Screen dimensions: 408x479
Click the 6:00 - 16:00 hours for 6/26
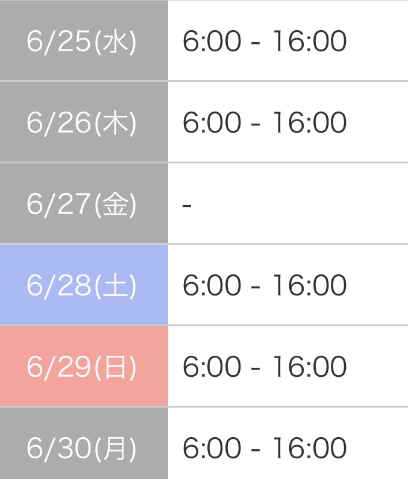click(x=265, y=122)
